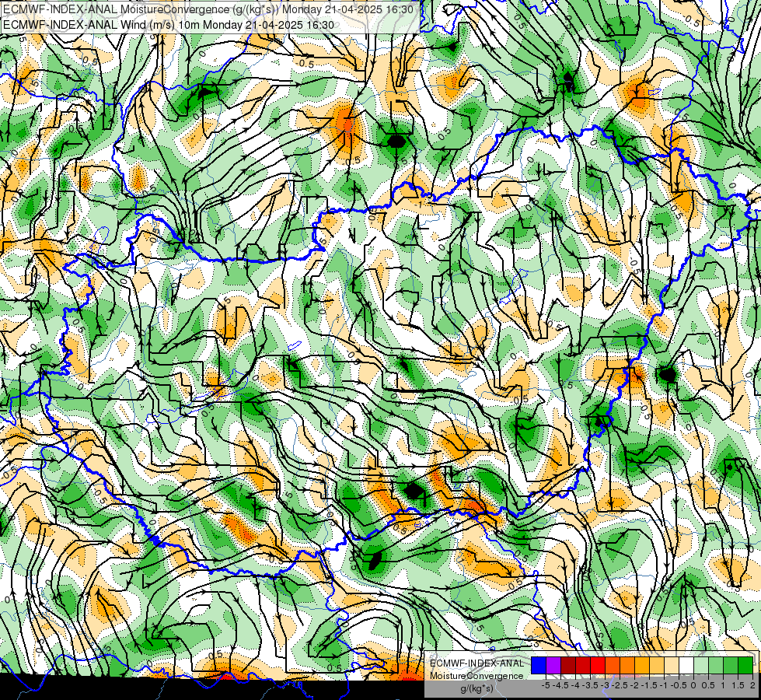Click the 2 value at the legend scale end
The width and height of the screenshot is (761, 700).
(x=752, y=685)
